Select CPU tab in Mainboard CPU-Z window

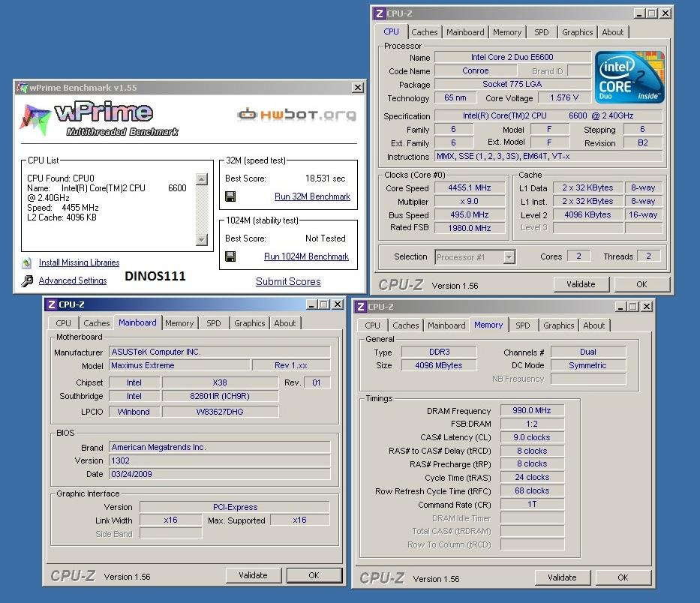pos(63,323)
